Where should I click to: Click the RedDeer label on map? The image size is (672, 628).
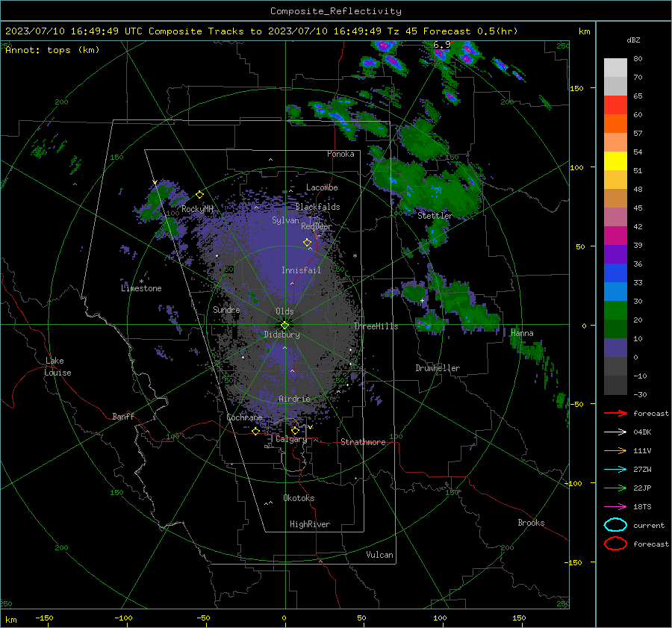click(317, 226)
